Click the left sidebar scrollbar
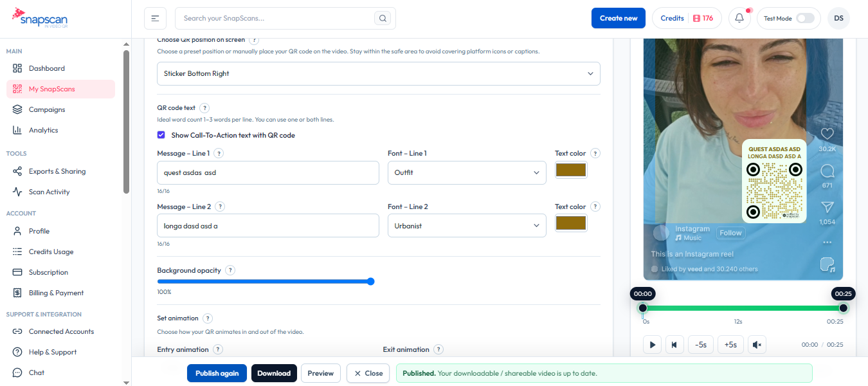Screen dimensions: 868x386 point(126,121)
